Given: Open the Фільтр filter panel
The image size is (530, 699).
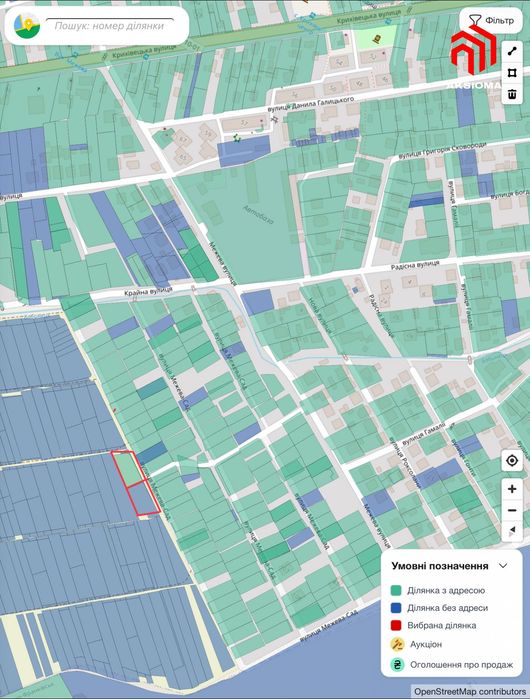Looking at the screenshot, I should [x=490, y=21].
